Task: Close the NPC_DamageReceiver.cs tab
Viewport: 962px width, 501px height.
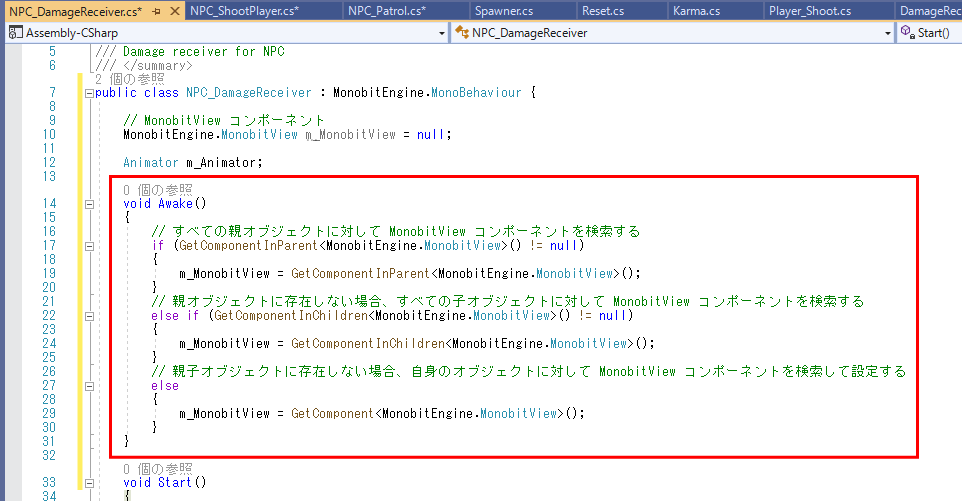Action: click(x=175, y=12)
